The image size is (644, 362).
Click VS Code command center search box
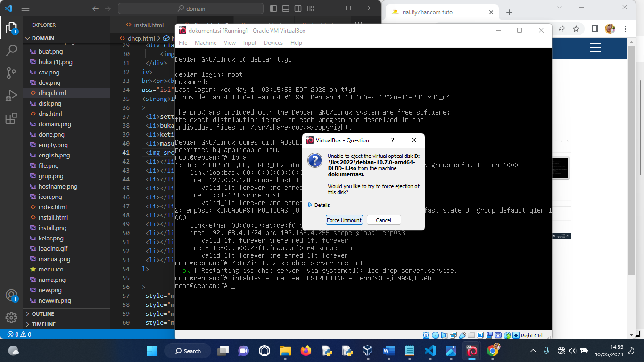tap(191, 8)
